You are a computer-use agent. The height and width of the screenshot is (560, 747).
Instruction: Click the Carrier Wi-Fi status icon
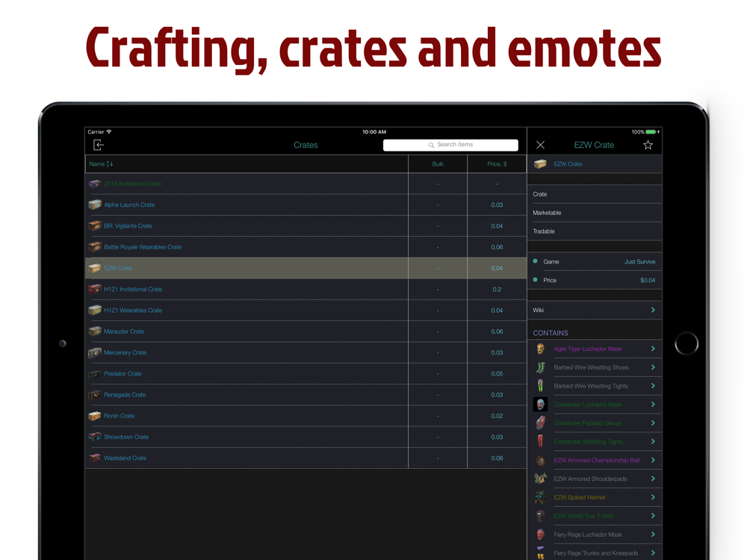[x=108, y=132]
